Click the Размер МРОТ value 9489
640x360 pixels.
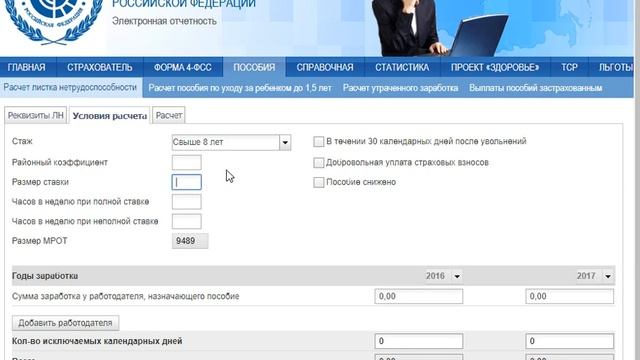[190, 241]
